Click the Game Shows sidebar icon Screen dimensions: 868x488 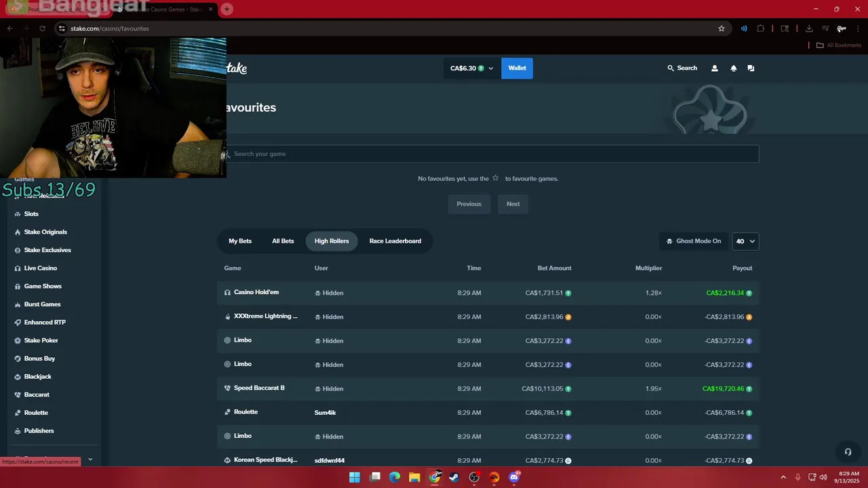click(x=18, y=286)
